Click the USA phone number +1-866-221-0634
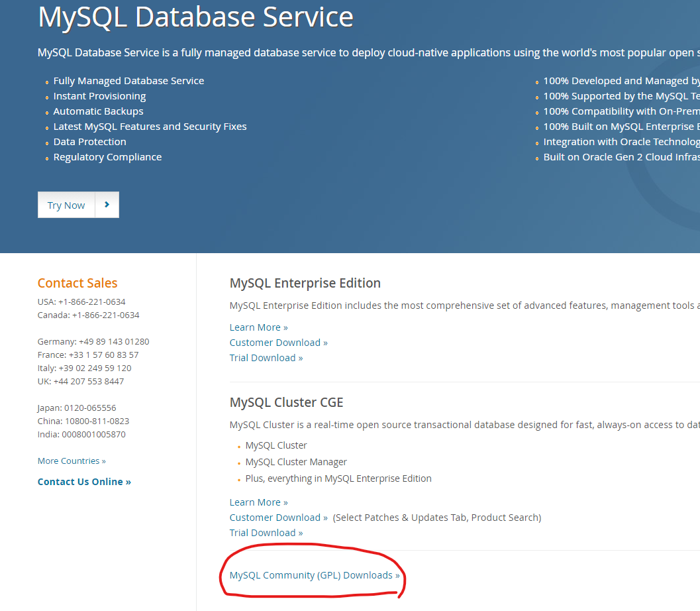 pos(92,302)
